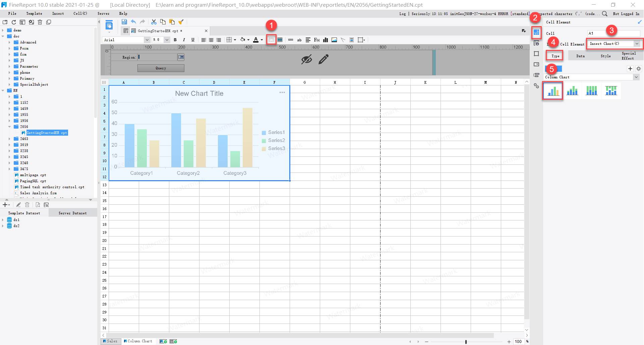Open the Insert menu
Viewport: 644px width, 345px height.
click(x=58, y=13)
